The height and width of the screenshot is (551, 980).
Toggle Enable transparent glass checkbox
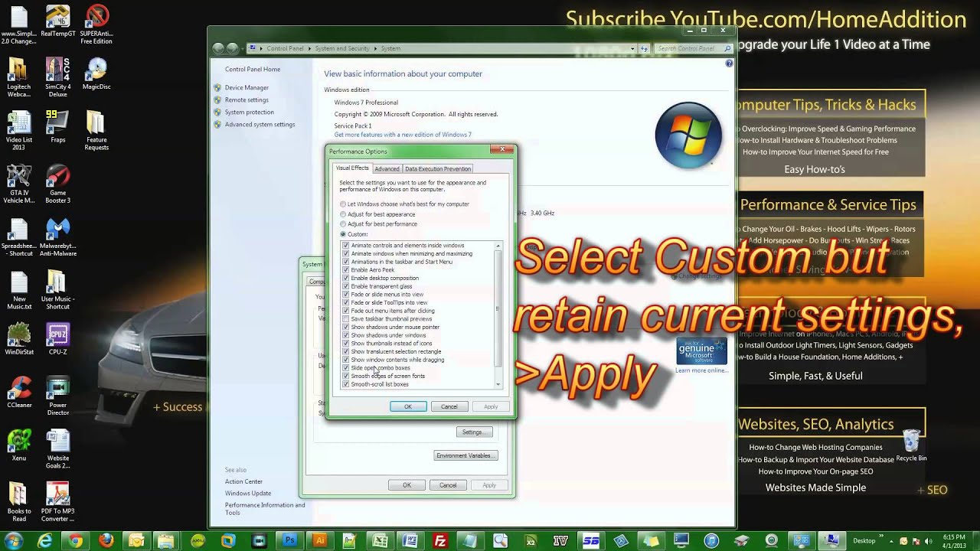pos(345,286)
